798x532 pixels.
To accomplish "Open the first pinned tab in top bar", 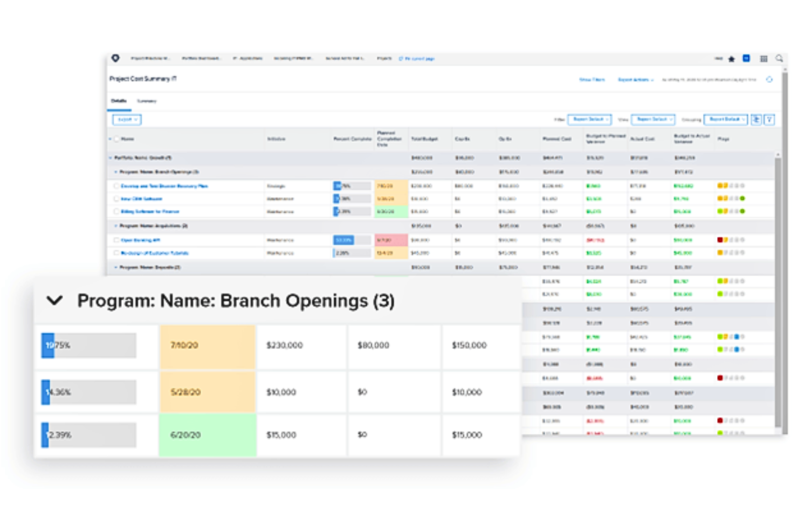I will click(150, 58).
